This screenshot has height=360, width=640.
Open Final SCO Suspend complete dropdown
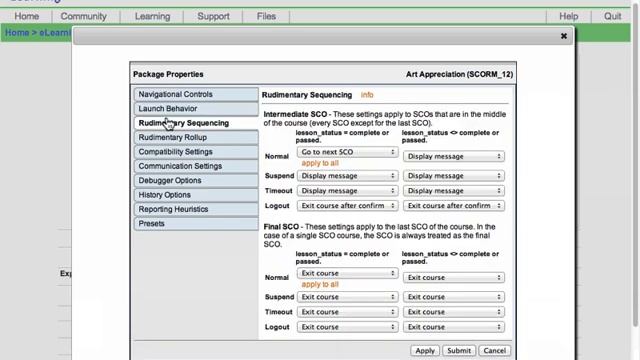347,297
